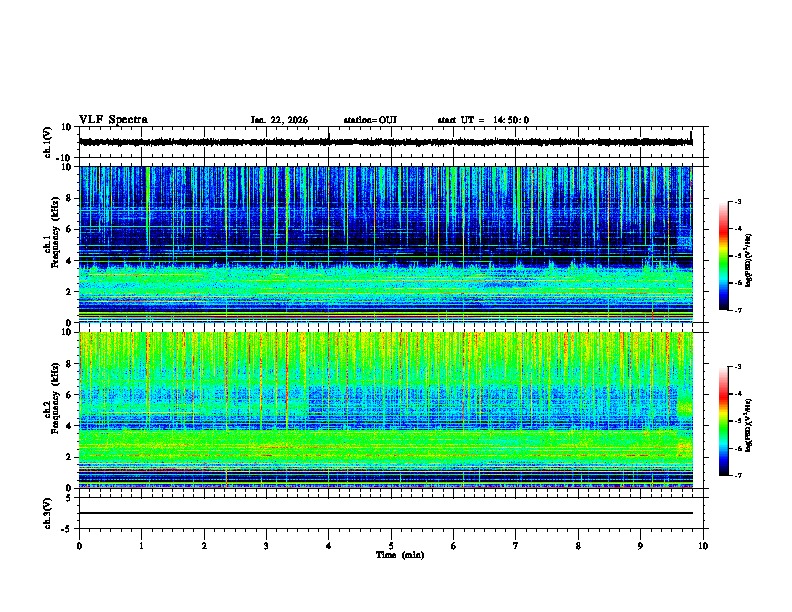Click time axis tick label "1"
The image size is (792, 612).
[x=141, y=546]
